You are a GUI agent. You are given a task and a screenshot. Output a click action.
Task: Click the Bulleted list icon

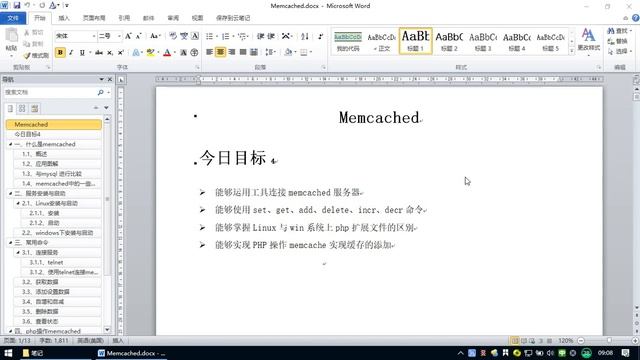[209, 36]
